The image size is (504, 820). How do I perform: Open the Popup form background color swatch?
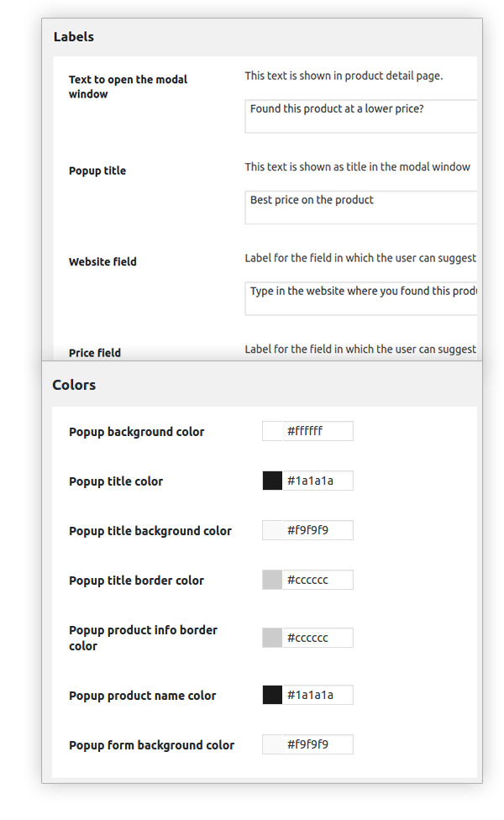(x=272, y=744)
